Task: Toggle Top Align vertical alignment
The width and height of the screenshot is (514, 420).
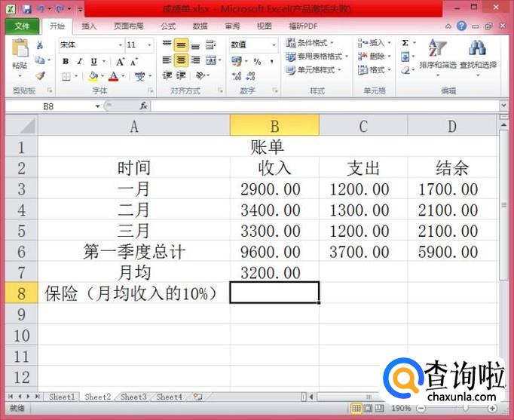Action: tap(167, 44)
